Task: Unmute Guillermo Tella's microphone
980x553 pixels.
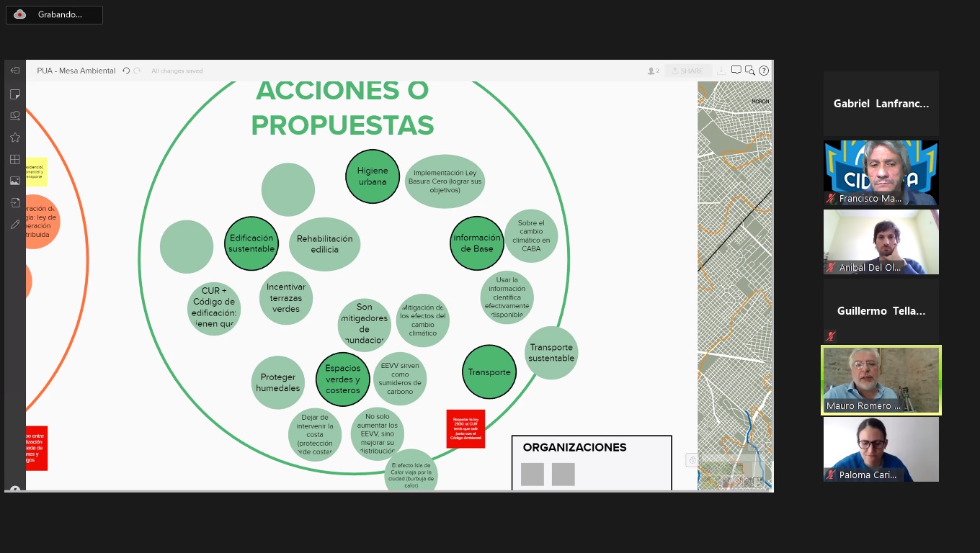Action: click(x=831, y=336)
